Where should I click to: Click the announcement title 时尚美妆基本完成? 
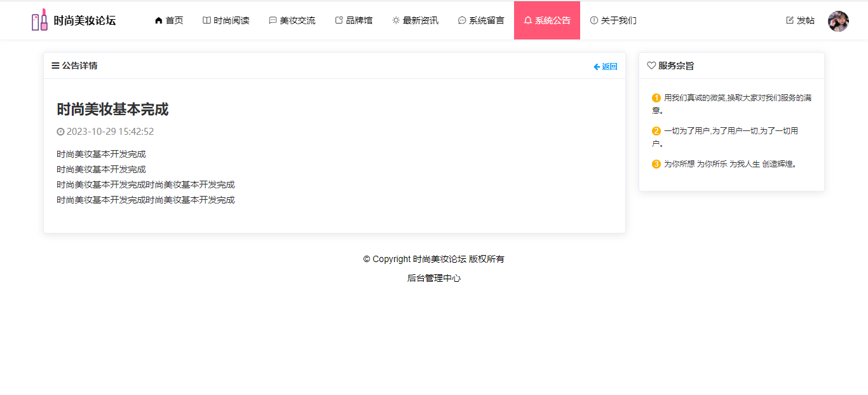tap(112, 109)
